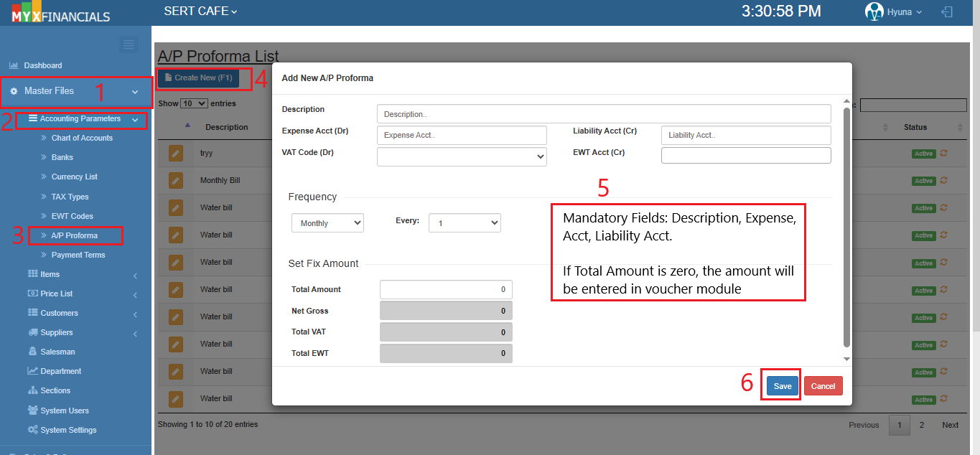The height and width of the screenshot is (455, 980).
Task: Open the Dashboard from sidebar
Action: [x=43, y=65]
